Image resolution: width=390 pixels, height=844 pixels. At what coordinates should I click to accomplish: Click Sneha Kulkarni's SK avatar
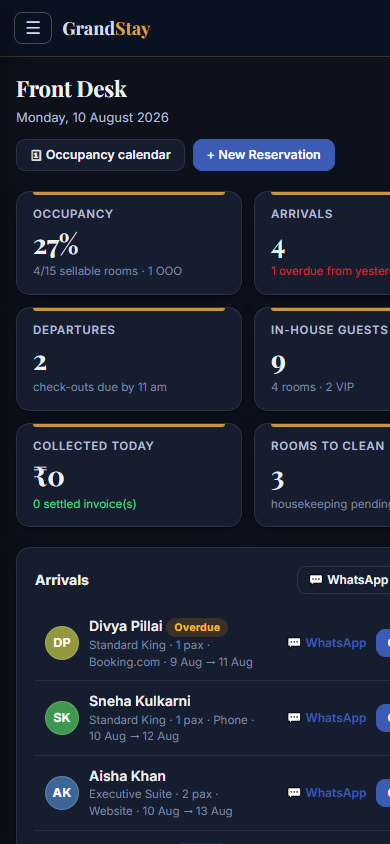pos(62,718)
